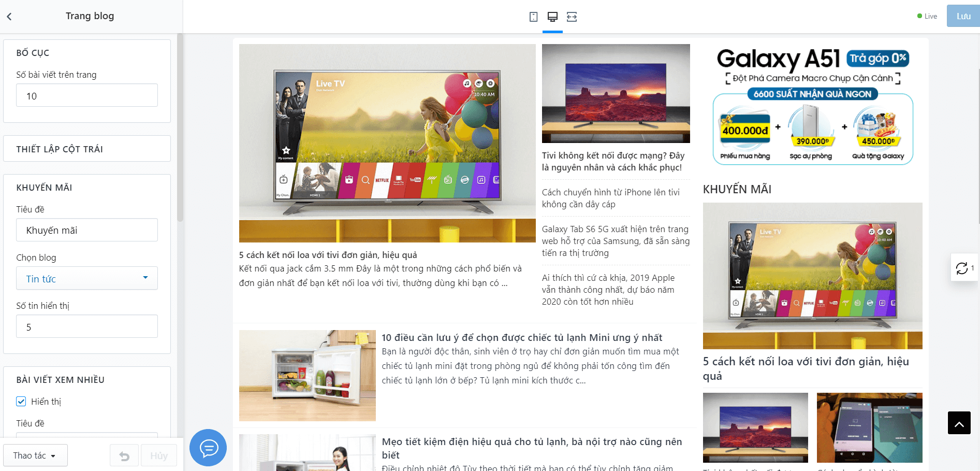Open the featured '5 cách kết nối loa' title
The image size is (980, 471).
pos(328,255)
